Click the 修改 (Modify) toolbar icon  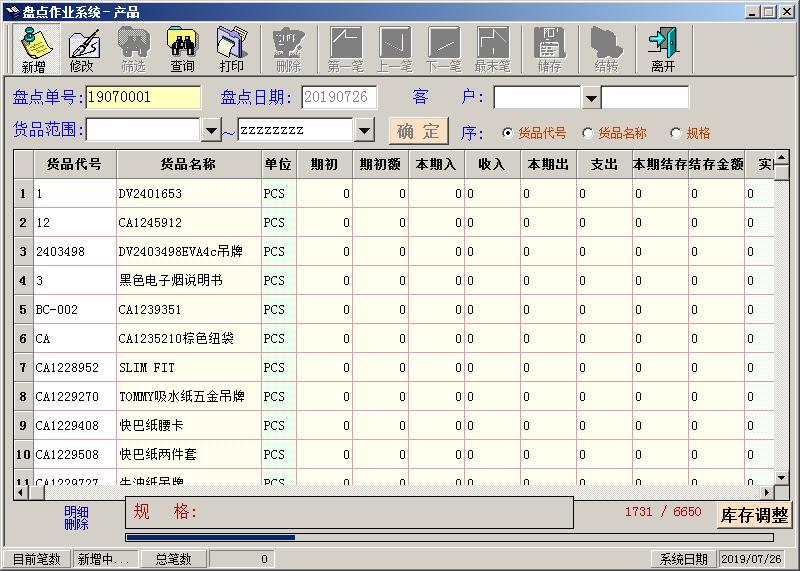point(83,49)
